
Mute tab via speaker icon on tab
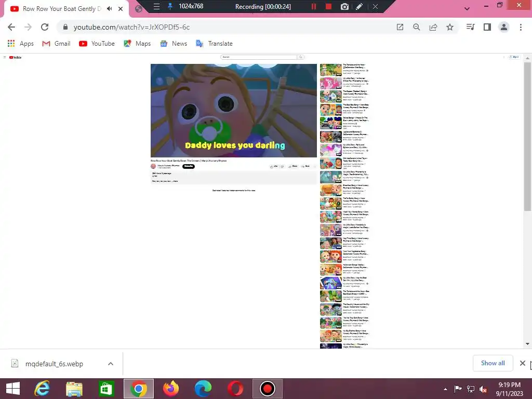coord(109,9)
